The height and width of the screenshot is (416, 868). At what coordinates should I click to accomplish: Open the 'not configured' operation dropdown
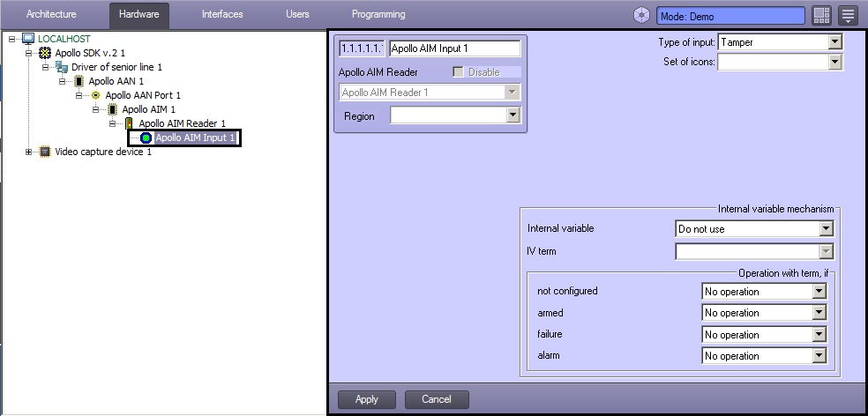pyautogui.click(x=819, y=291)
